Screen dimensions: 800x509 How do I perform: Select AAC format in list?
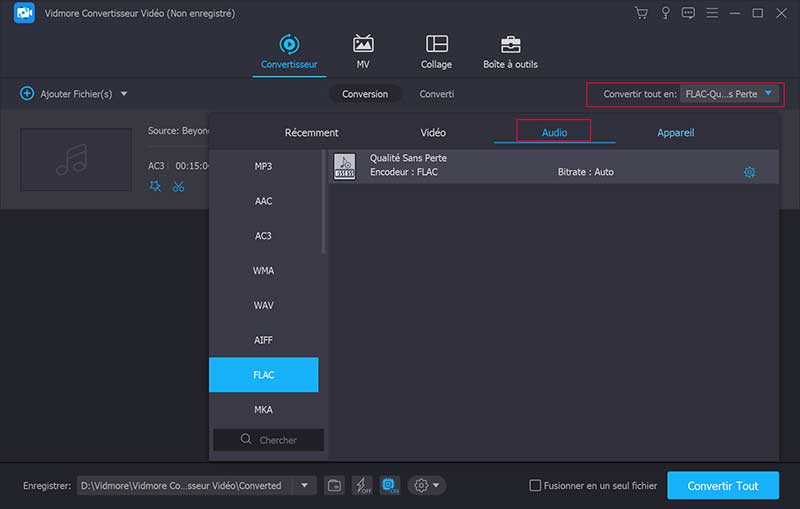coord(264,201)
